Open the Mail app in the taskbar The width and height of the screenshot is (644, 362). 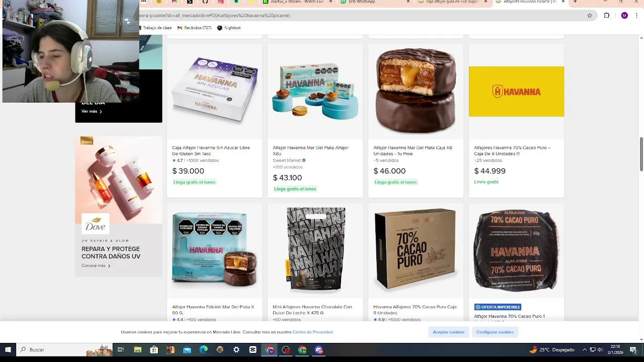(x=187, y=350)
